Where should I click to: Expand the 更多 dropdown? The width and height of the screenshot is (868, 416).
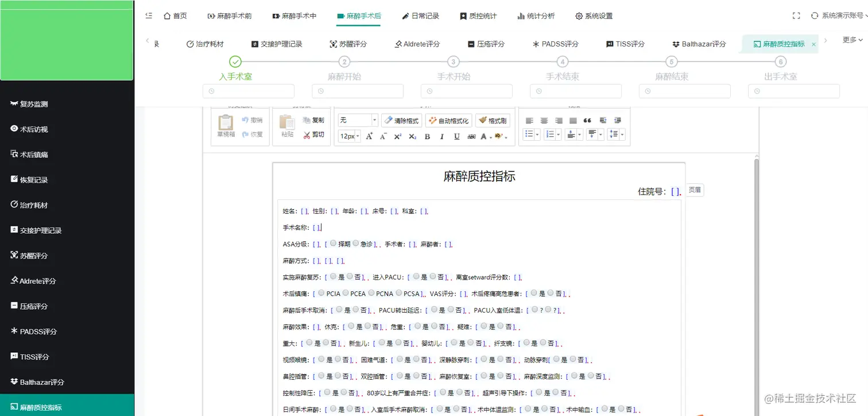click(x=852, y=40)
